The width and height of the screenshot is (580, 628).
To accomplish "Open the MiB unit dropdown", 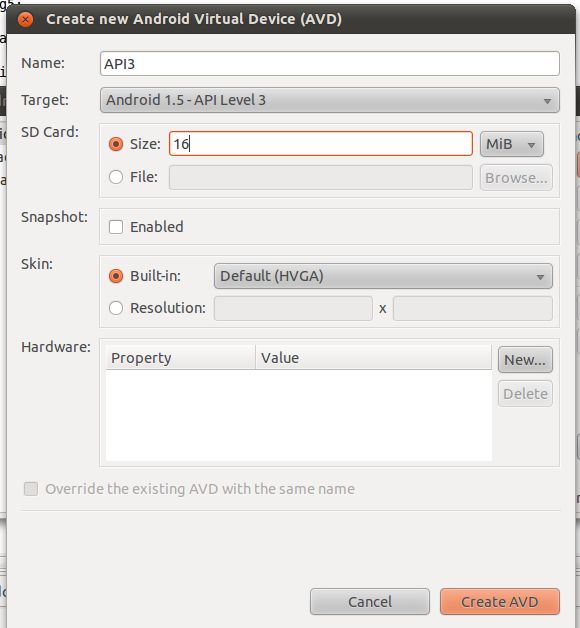I will (512, 144).
